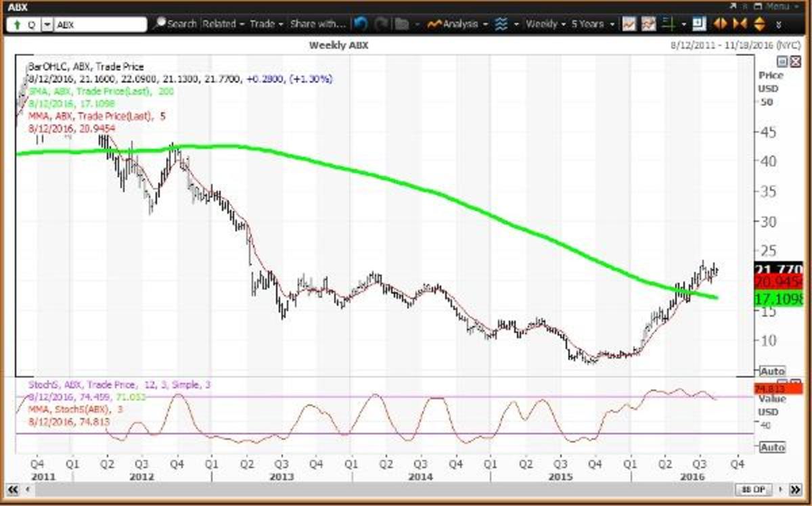Click the folder/open template icon

(x=402, y=24)
